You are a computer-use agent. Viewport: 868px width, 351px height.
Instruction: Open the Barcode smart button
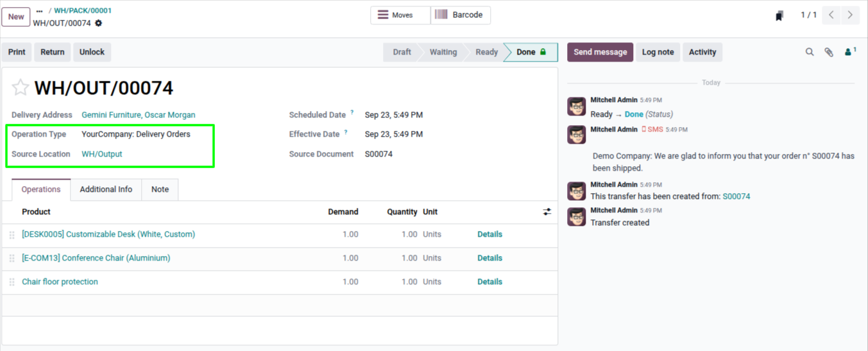pos(461,15)
